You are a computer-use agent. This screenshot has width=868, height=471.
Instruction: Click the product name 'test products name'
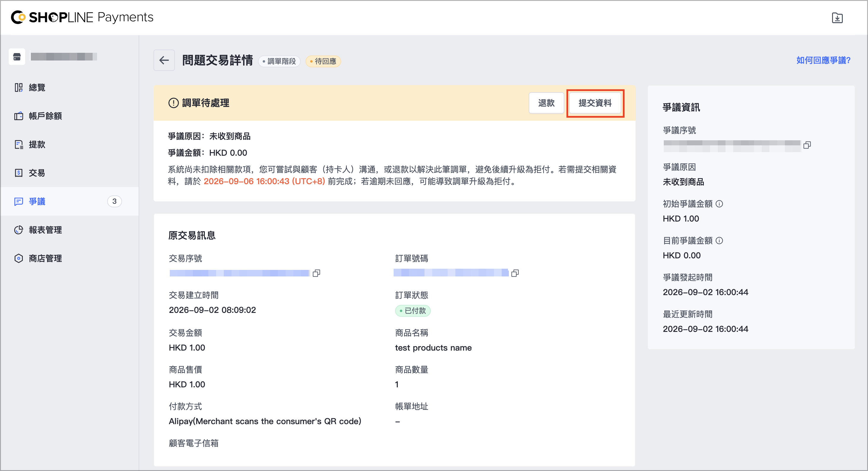tap(433, 348)
